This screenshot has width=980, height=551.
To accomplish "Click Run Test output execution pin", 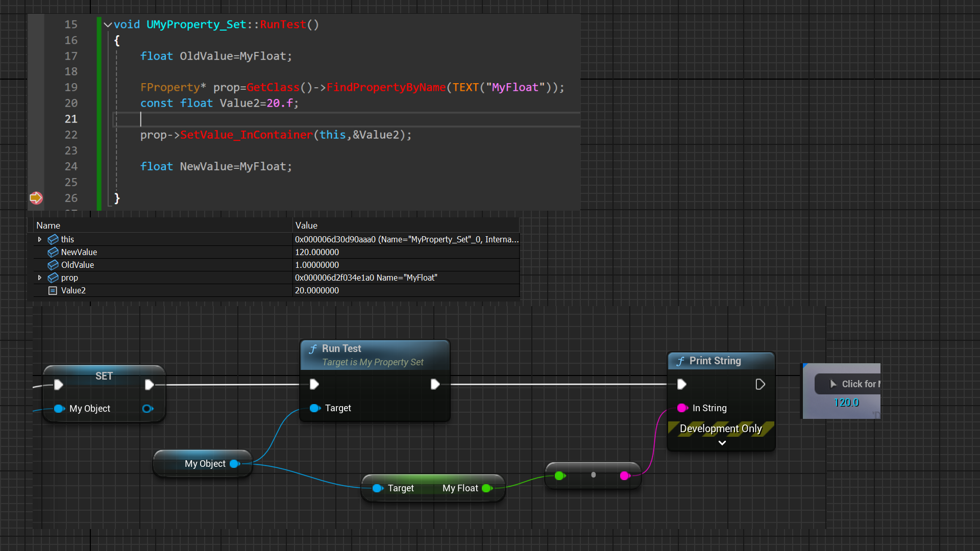I will point(435,384).
